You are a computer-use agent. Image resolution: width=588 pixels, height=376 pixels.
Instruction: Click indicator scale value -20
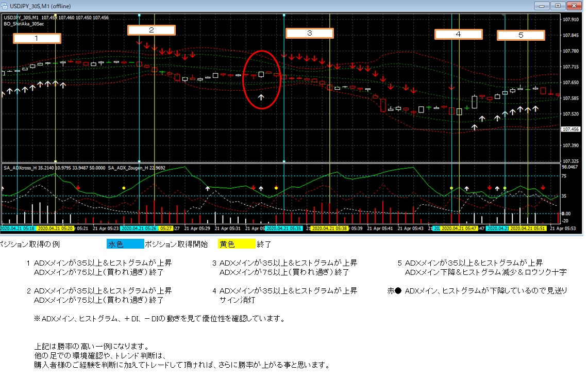(565, 221)
